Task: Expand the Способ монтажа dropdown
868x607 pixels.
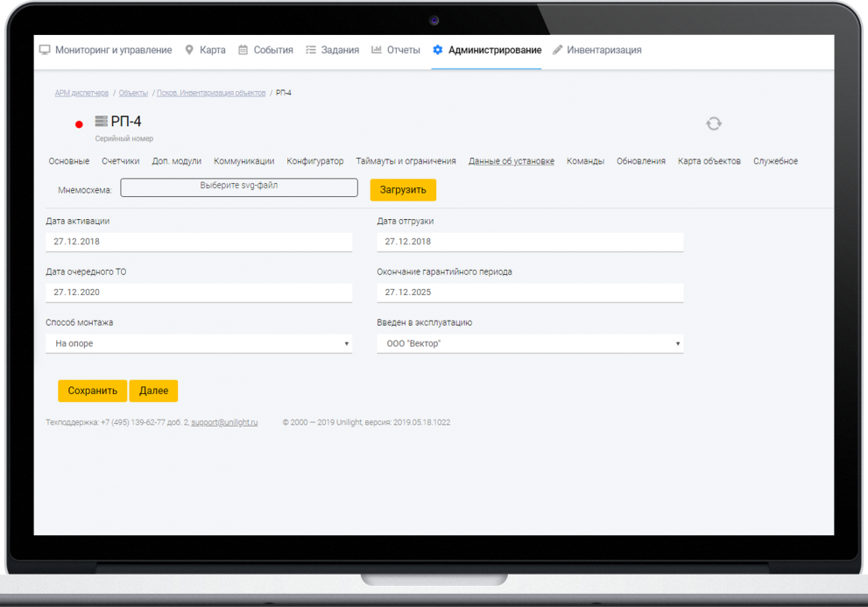Action: (199, 343)
